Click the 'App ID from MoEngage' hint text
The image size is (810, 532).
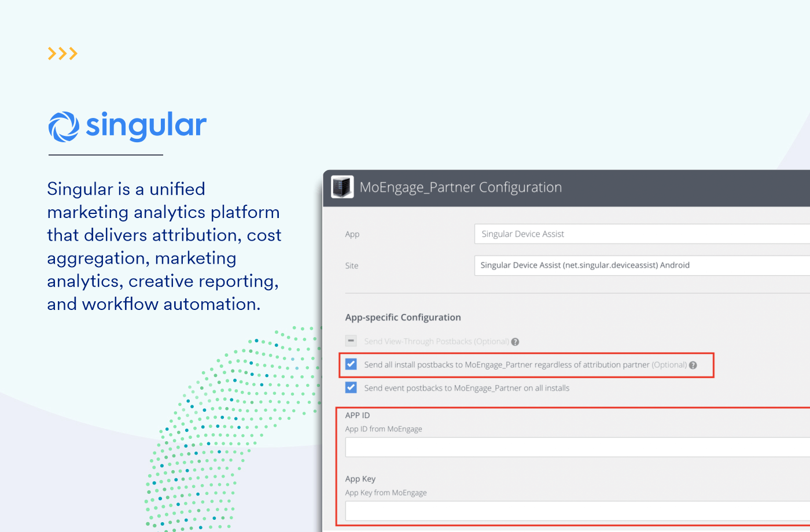point(384,429)
